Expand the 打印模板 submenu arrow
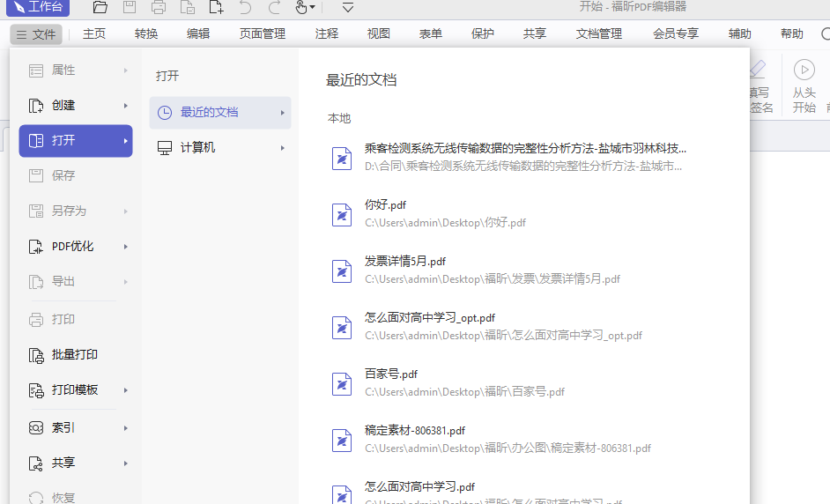830x504 pixels. [x=126, y=390]
